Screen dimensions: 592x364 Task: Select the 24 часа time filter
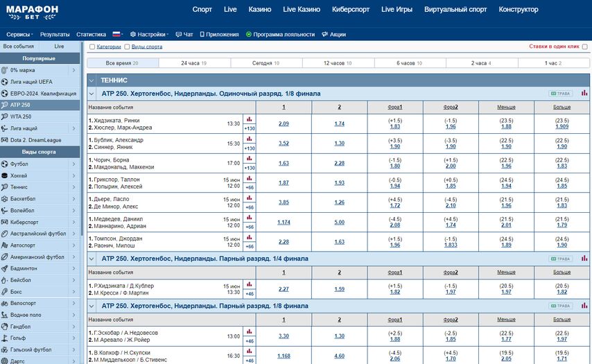point(194,63)
